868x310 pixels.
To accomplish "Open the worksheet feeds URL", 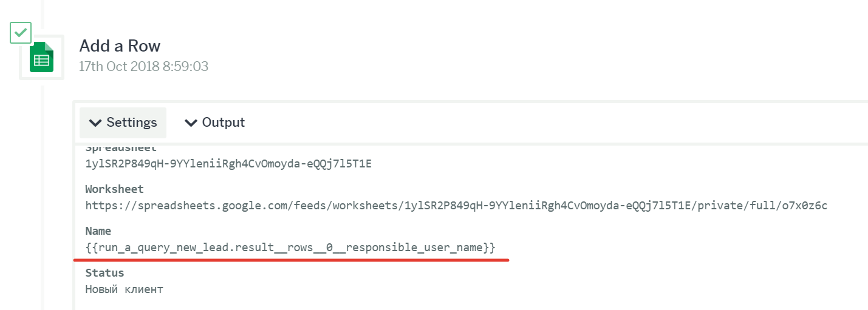I will coord(456,206).
